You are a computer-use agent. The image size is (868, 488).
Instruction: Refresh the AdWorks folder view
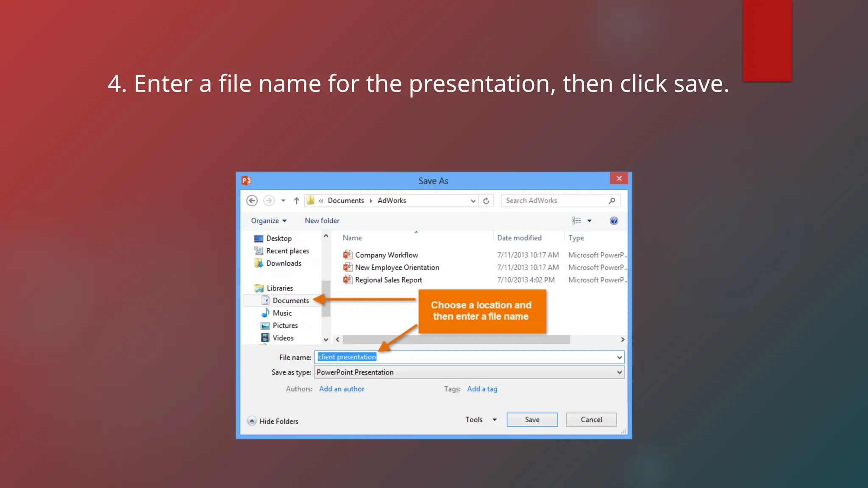pos(486,201)
